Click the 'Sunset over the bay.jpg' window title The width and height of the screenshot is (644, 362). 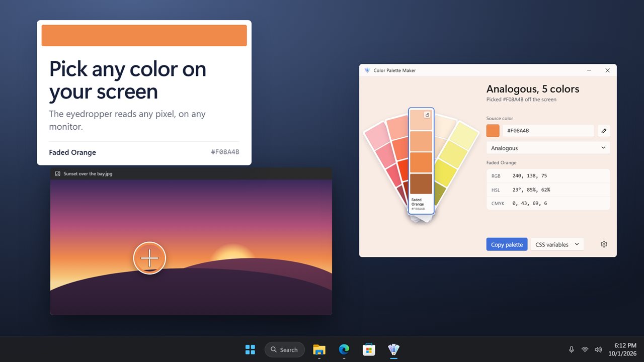88,173
